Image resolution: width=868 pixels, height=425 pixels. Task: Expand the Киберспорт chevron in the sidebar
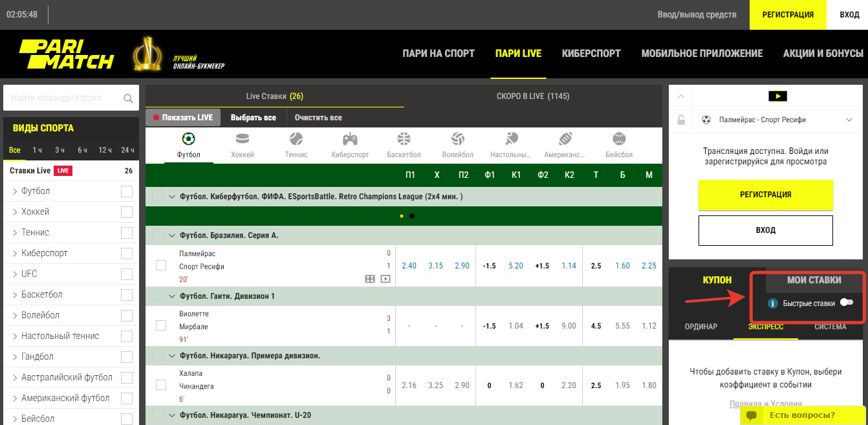coord(15,254)
